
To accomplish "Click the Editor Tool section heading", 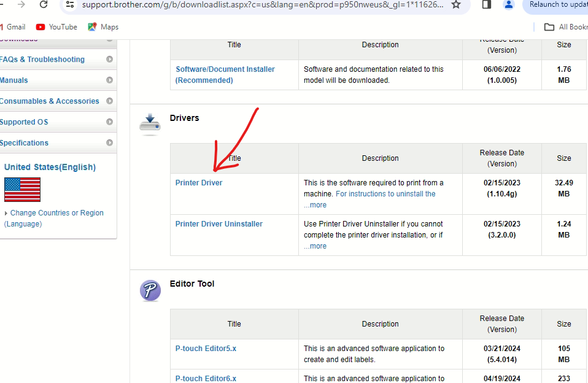I will click(192, 284).
